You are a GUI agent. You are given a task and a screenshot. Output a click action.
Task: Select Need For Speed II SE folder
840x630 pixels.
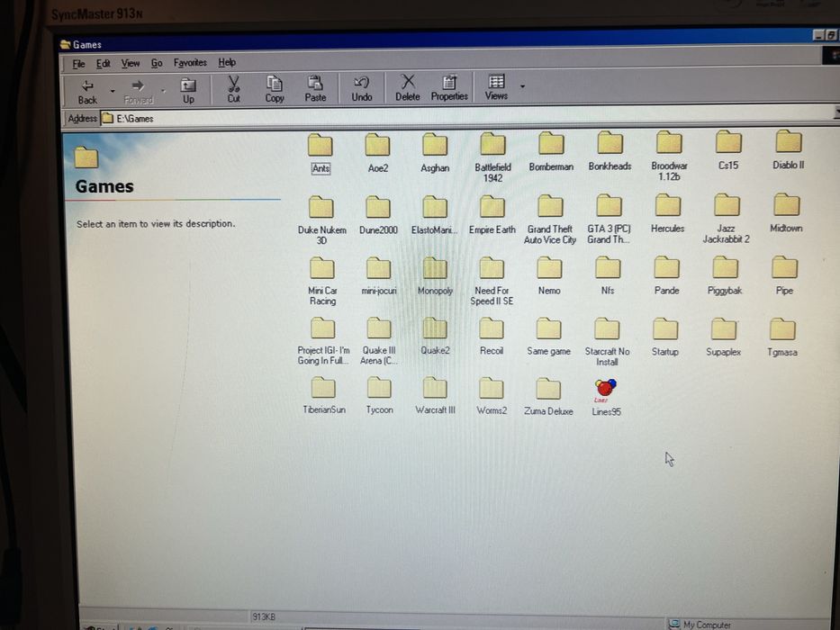[492, 281]
